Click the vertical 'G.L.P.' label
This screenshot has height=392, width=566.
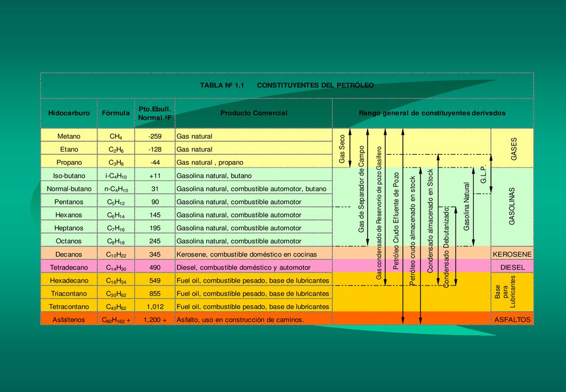(x=484, y=174)
